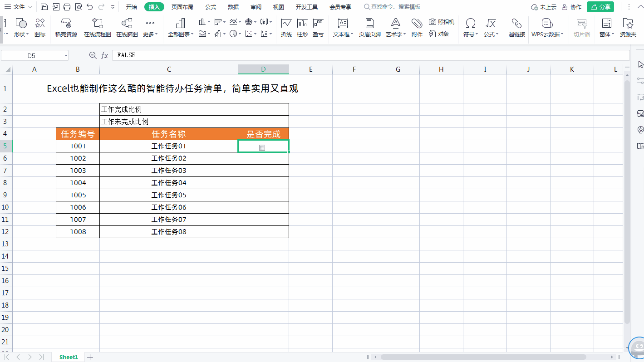644x362 pixels.
Task: Insert a 盈亏 sparkline
Action: pyautogui.click(x=318, y=27)
